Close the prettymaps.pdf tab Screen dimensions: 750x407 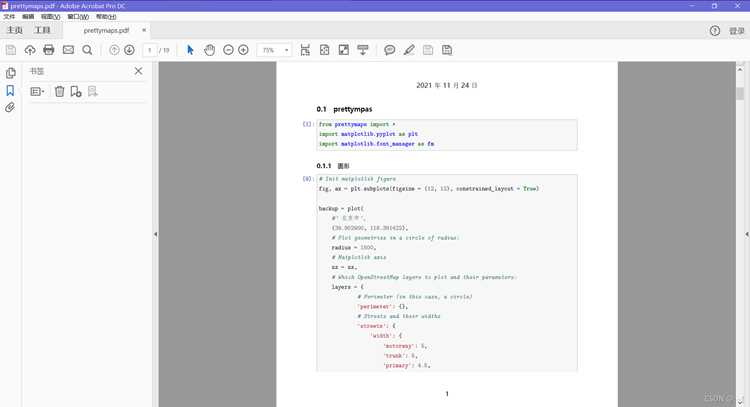(144, 30)
